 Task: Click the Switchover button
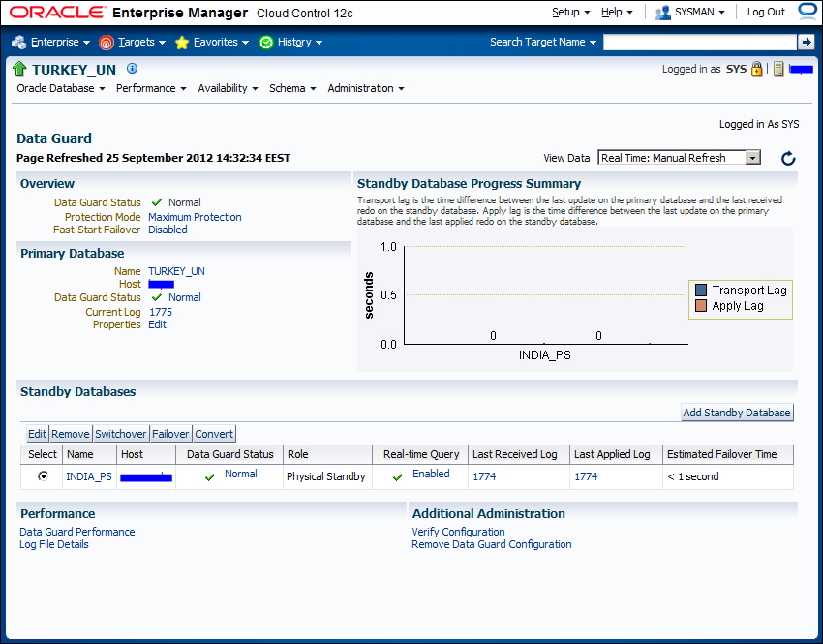pyautogui.click(x=121, y=434)
